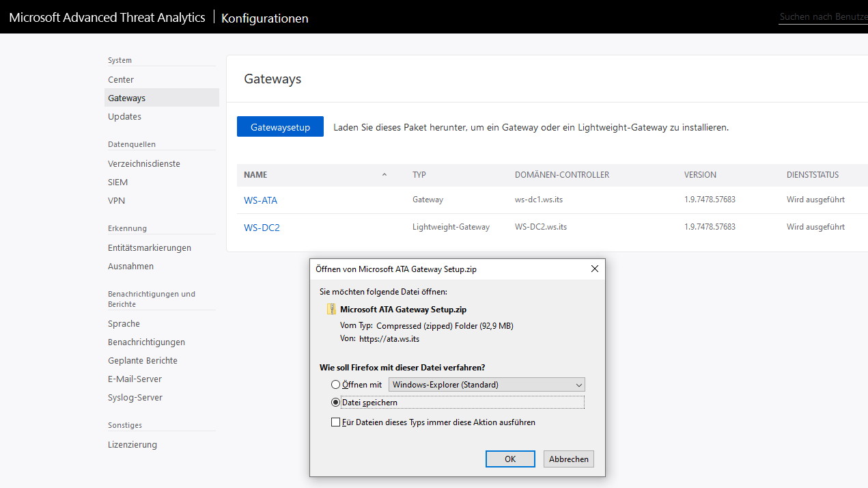Screen dimensions: 868x488
Task: Select the 'Öffnen mit' radio button
Action: pos(335,385)
